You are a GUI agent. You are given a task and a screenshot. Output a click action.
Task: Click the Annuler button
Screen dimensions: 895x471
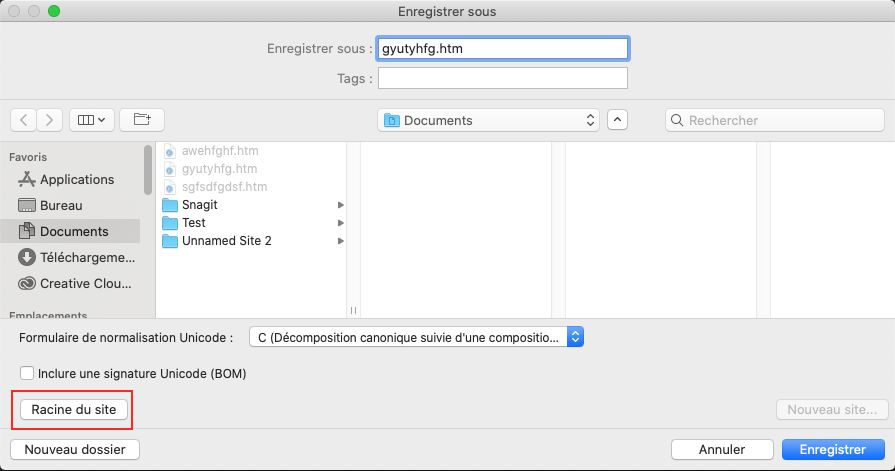pos(722,450)
